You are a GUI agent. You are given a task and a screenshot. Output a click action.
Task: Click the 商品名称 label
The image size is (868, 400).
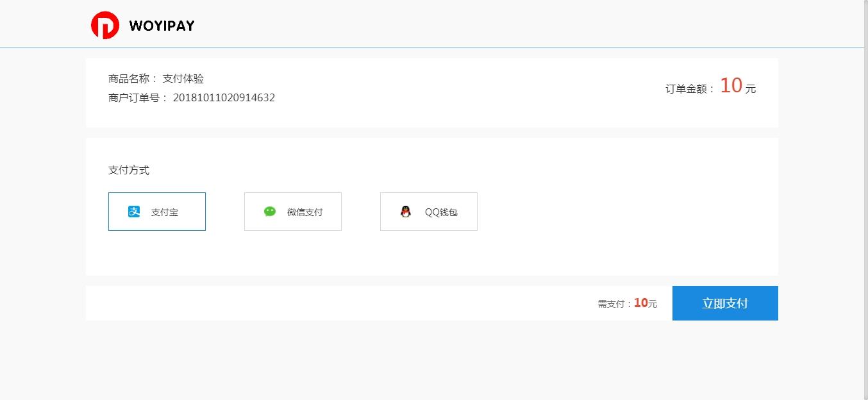click(x=133, y=79)
